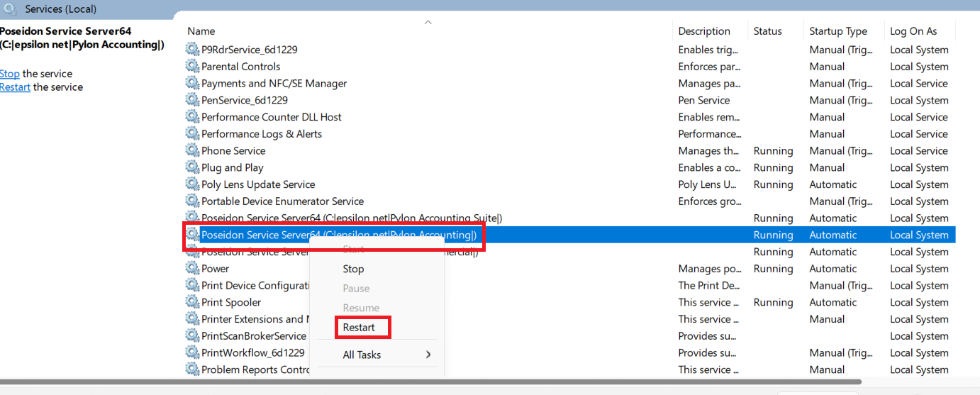Image resolution: width=980 pixels, height=395 pixels.
Task: Click the Log On As column header
Action: coord(913,31)
